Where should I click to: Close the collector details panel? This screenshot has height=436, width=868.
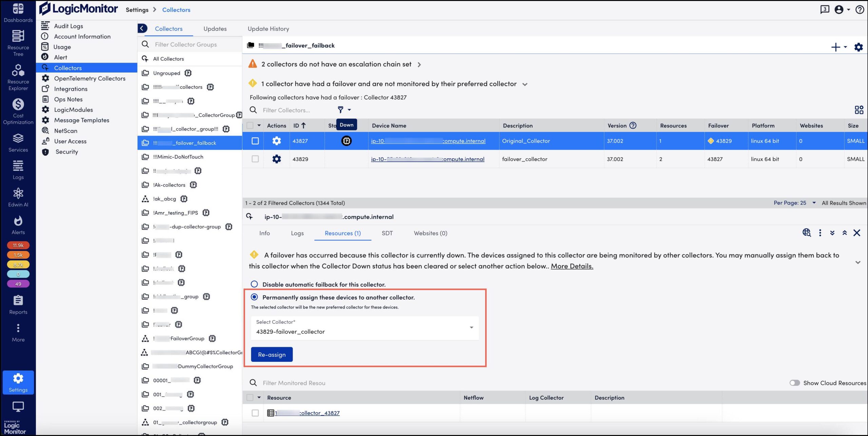click(x=857, y=233)
